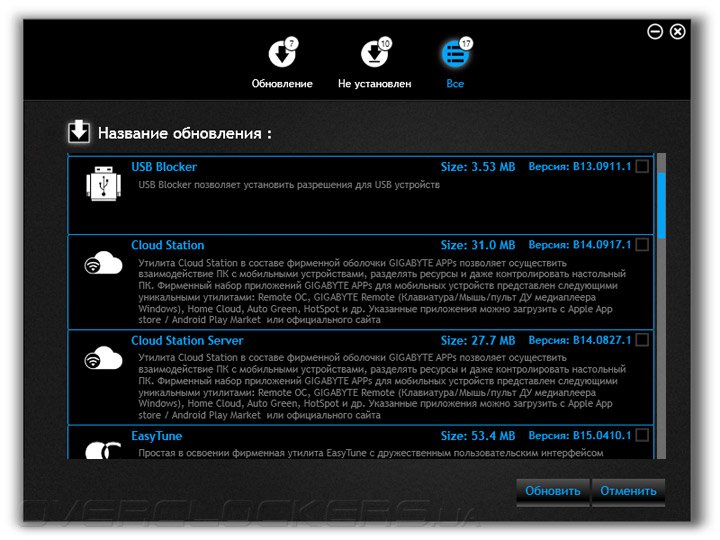Select the EasyTune checkbox
Screen dimensions: 720x540
pos(642,435)
